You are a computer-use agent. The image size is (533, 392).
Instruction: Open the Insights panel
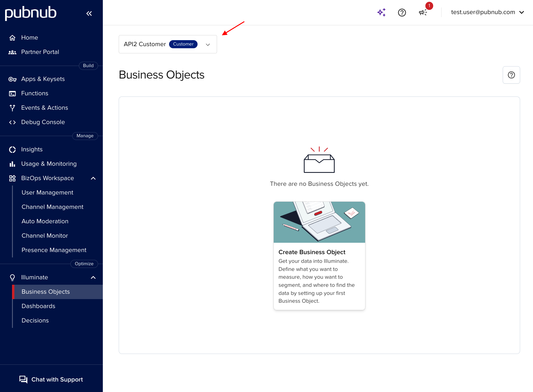(x=31, y=149)
